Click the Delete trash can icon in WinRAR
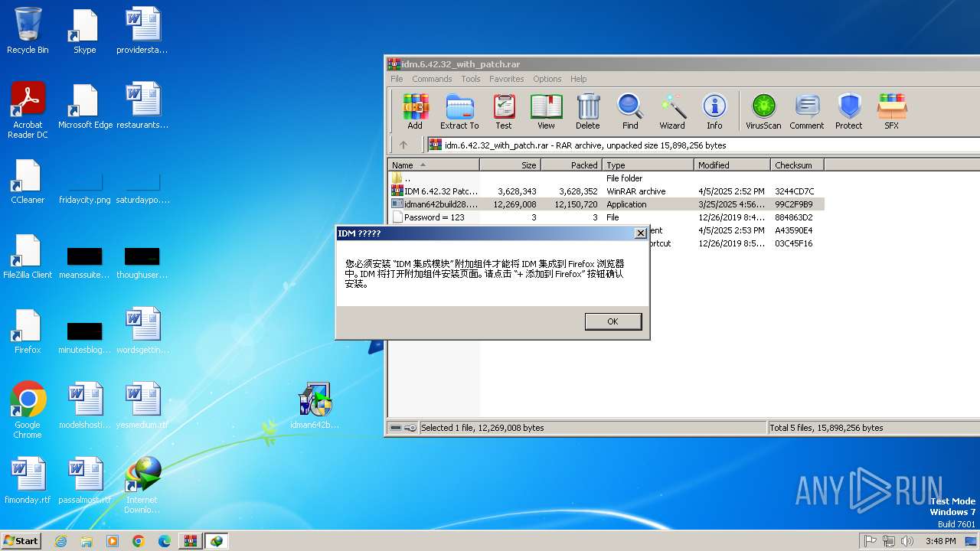Screen dimensions: 980x551 pyautogui.click(x=588, y=112)
